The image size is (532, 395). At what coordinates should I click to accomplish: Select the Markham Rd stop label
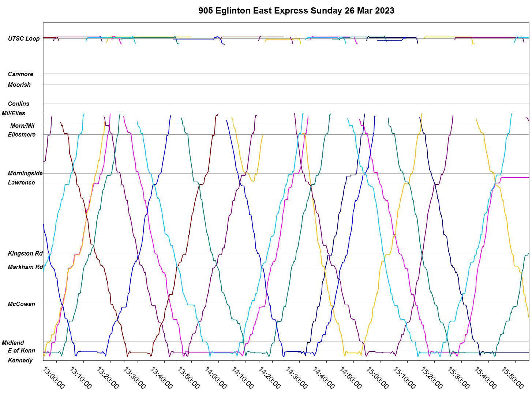pos(25,267)
